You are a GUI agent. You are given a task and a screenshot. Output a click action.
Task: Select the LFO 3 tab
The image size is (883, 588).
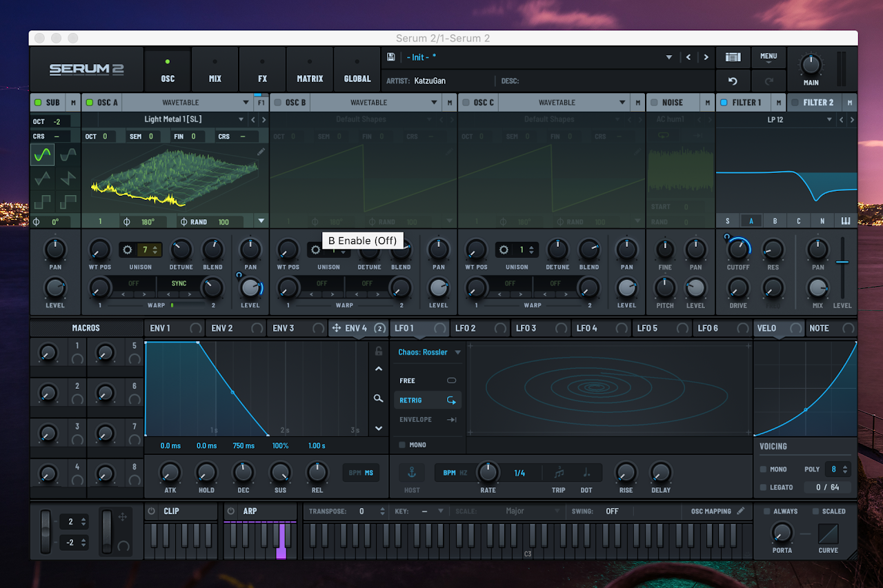526,328
